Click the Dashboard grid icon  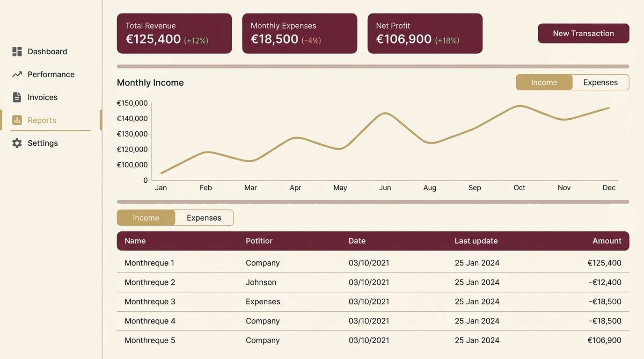tap(17, 51)
